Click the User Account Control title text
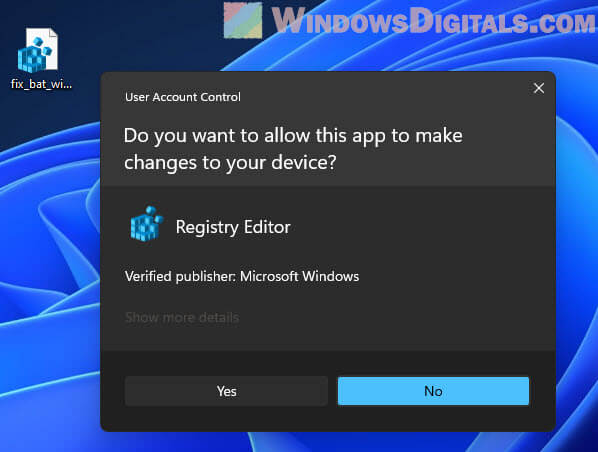The width and height of the screenshot is (598, 452). point(183,97)
